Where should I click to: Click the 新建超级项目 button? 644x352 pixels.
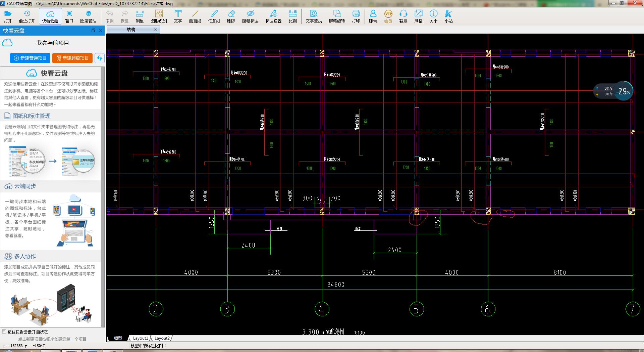click(72, 58)
